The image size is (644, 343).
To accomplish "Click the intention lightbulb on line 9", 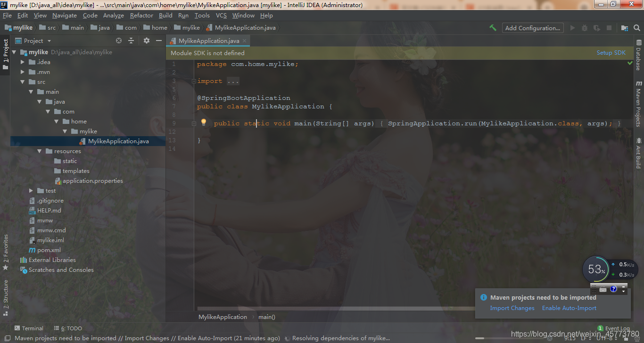I will tap(204, 122).
